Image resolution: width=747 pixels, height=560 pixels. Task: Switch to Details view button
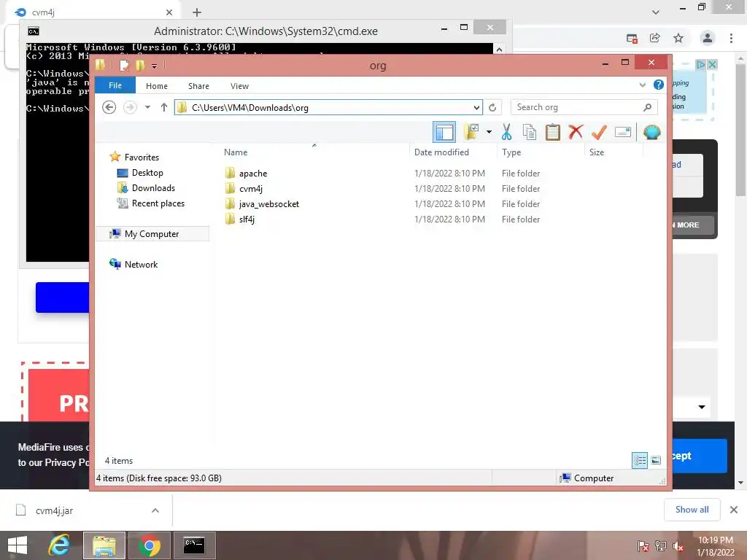click(x=640, y=460)
